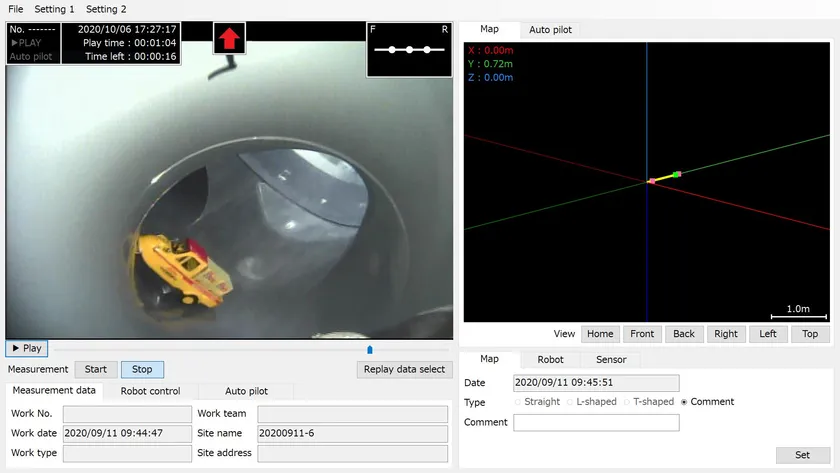Screen dimensions: 840x473
Task: Switch to the Auto pilot tab beside Map
Action: click(x=550, y=30)
